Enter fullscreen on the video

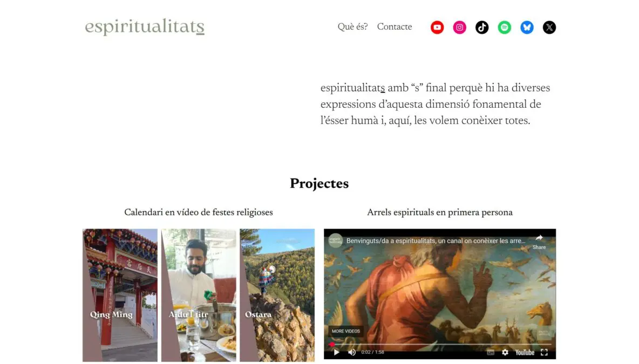tap(544, 352)
